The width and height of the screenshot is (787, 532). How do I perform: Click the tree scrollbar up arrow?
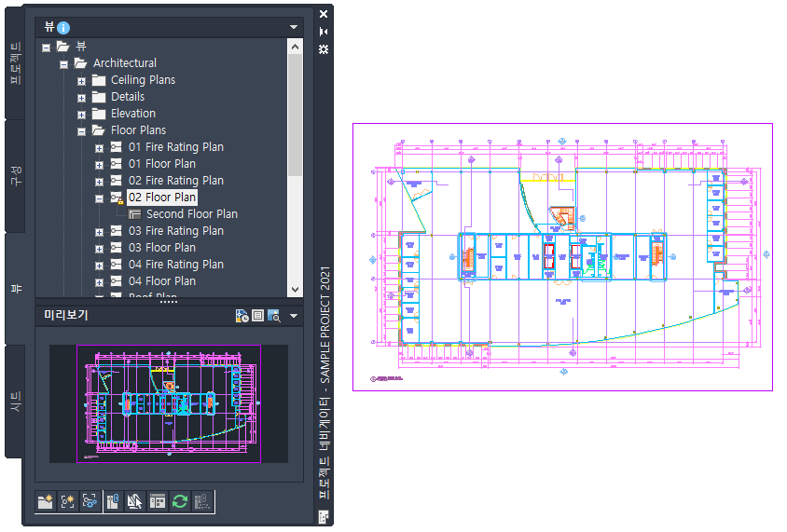point(295,48)
